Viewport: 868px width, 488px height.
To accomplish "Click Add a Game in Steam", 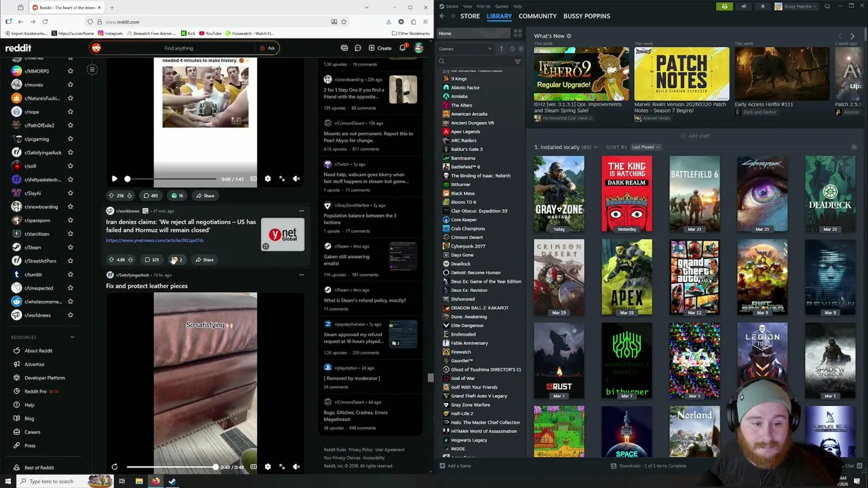I will pos(455,466).
